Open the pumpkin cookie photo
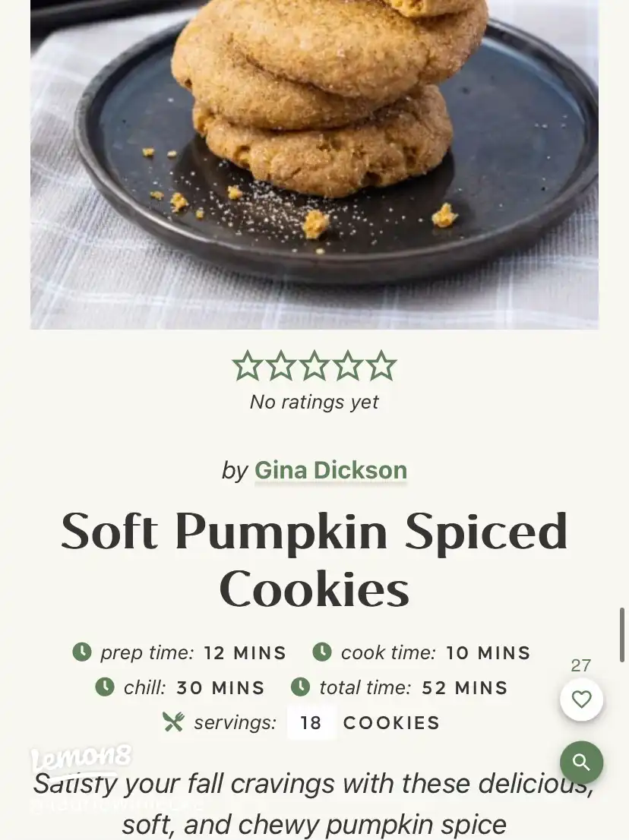629x840 pixels. coord(314,165)
